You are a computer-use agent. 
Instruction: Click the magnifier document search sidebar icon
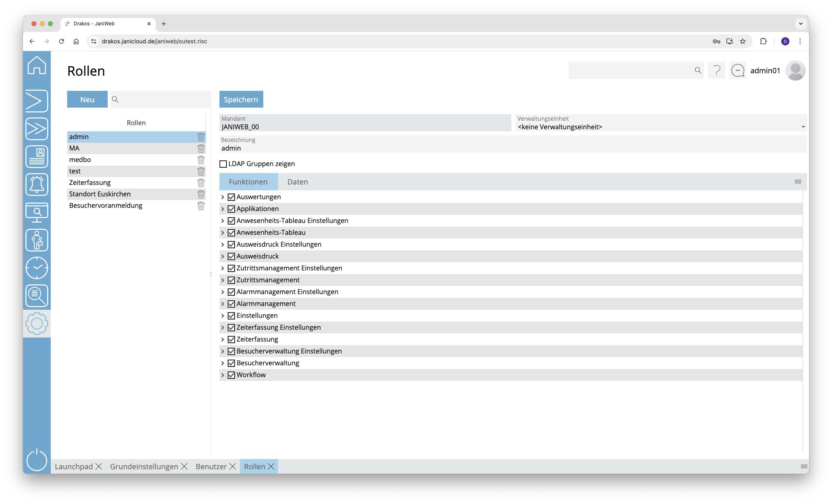coord(37,296)
